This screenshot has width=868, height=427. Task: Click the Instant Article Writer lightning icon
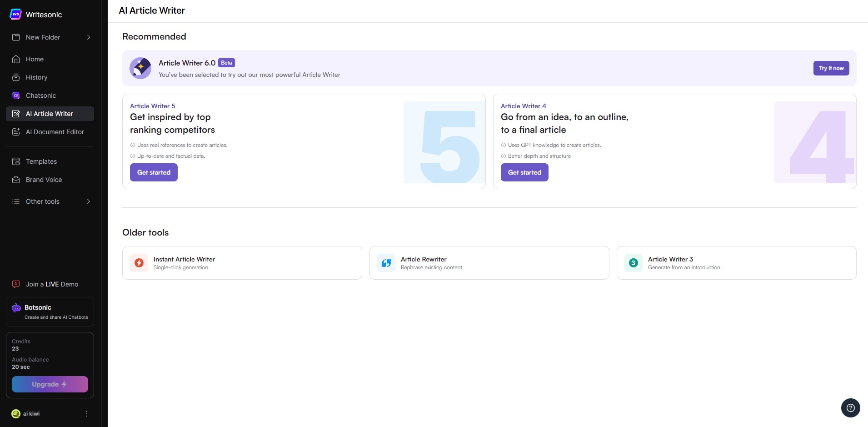pos(139,263)
